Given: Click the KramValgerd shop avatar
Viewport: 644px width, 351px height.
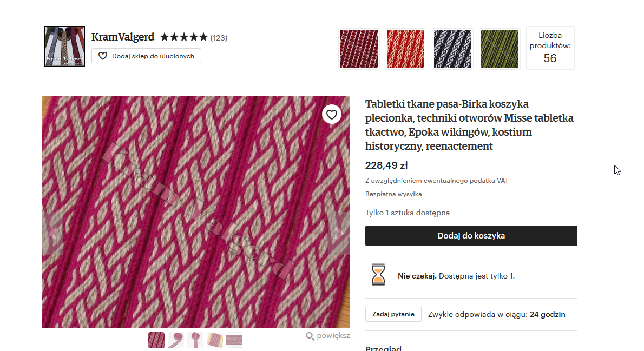Looking at the screenshot, I should pyautogui.click(x=65, y=46).
